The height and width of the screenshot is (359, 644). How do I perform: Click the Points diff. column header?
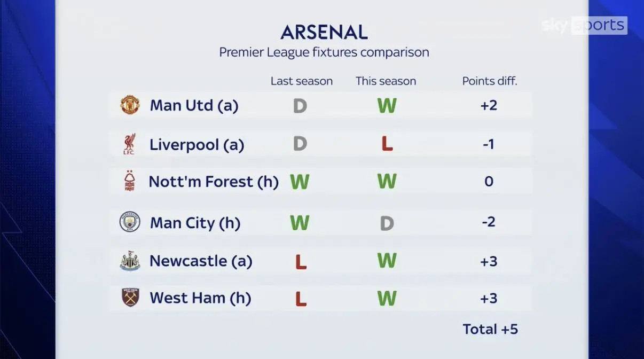pos(489,81)
